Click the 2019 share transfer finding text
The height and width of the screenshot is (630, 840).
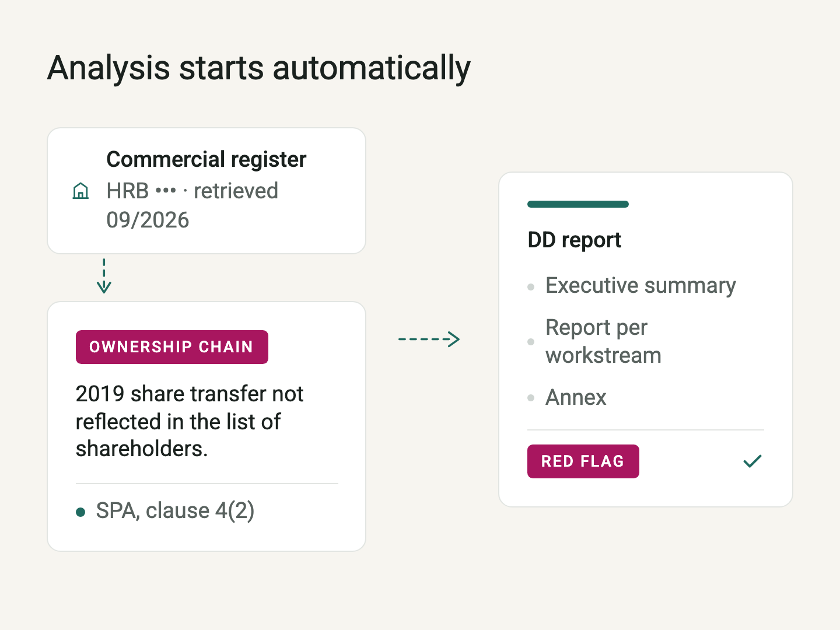tap(190, 421)
